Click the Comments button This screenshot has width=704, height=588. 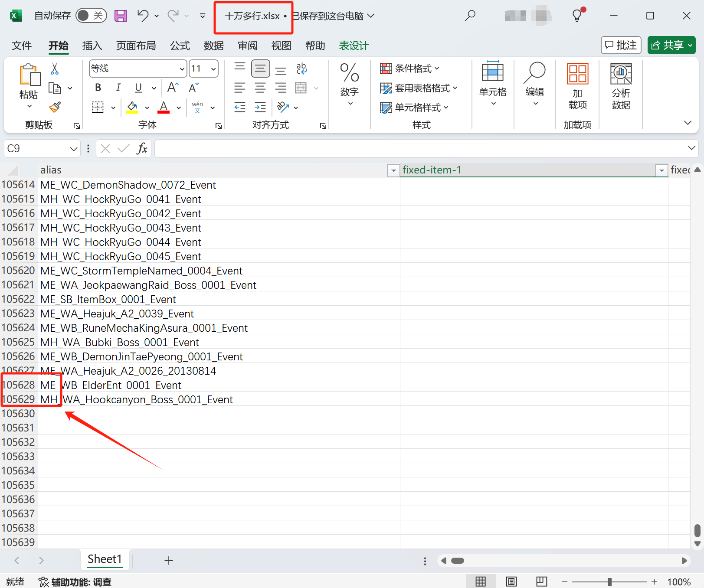tap(621, 45)
